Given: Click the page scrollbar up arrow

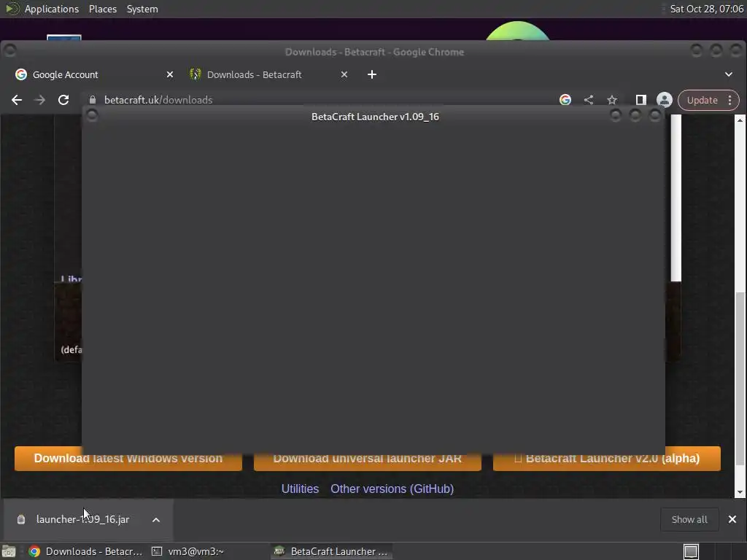Looking at the screenshot, I should point(740,120).
